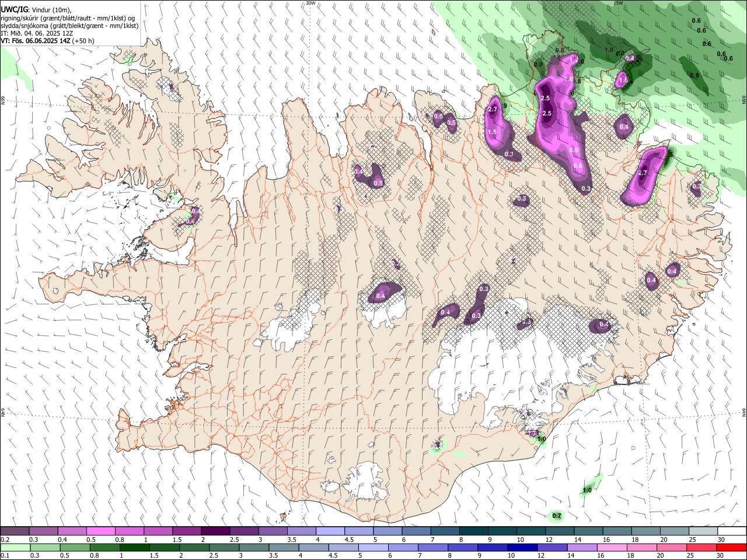The width and height of the screenshot is (747, 560).
Task: Select the bright red swatch starting at 30 in the lower legend row
Action: (x=731, y=548)
